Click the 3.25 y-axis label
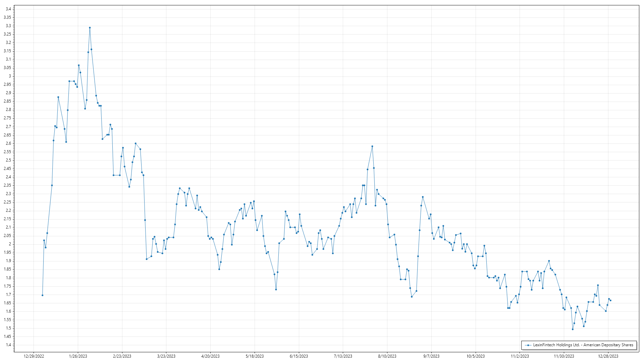Image resolution: width=644 pixels, height=362 pixels. 7,34
